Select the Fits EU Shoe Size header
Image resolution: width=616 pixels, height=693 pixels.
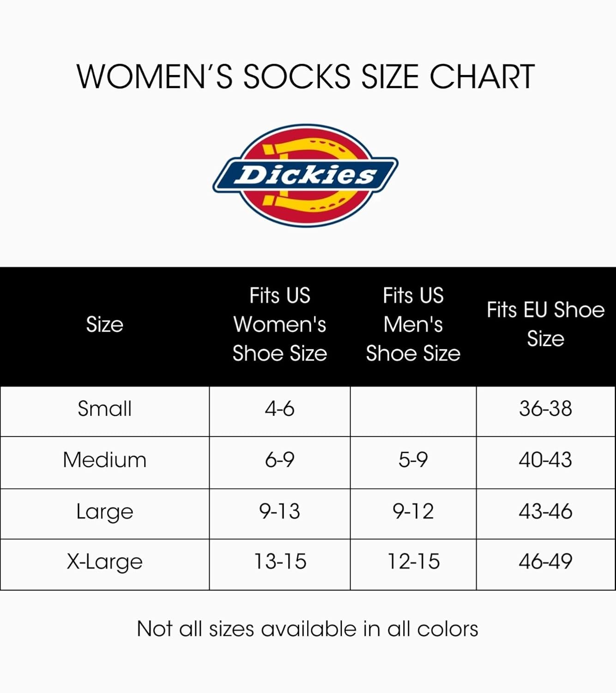click(x=545, y=324)
